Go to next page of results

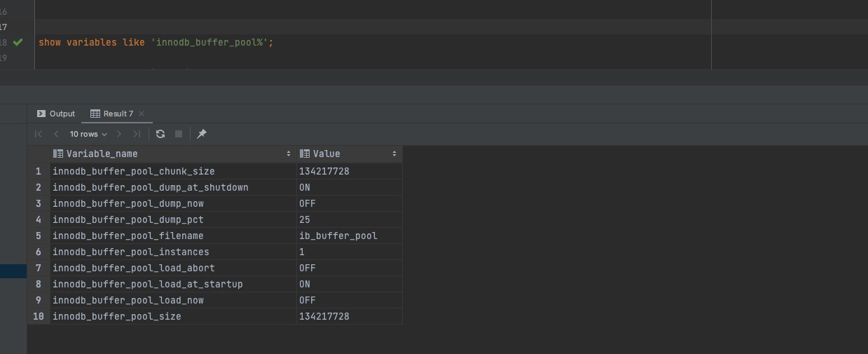[x=119, y=134]
